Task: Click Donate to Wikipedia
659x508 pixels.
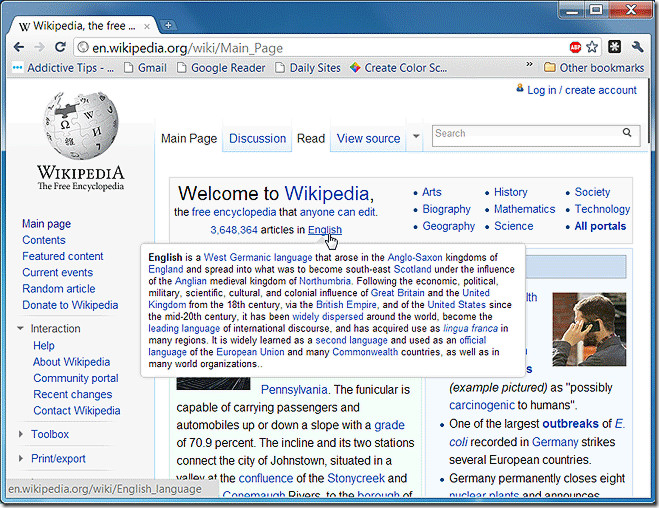Action: 70,305
